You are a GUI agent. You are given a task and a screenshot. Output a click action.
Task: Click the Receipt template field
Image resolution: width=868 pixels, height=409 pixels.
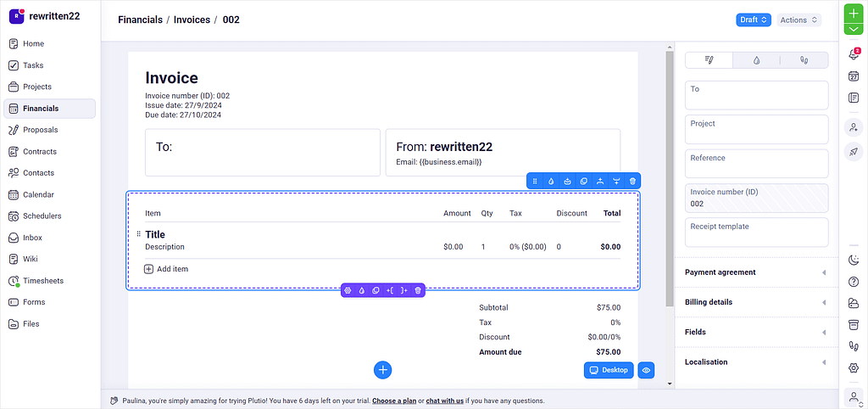(x=757, y=233)
